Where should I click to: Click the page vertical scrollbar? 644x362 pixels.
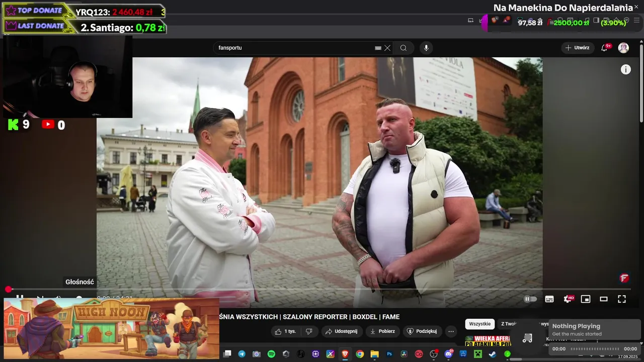pos(641,83)
